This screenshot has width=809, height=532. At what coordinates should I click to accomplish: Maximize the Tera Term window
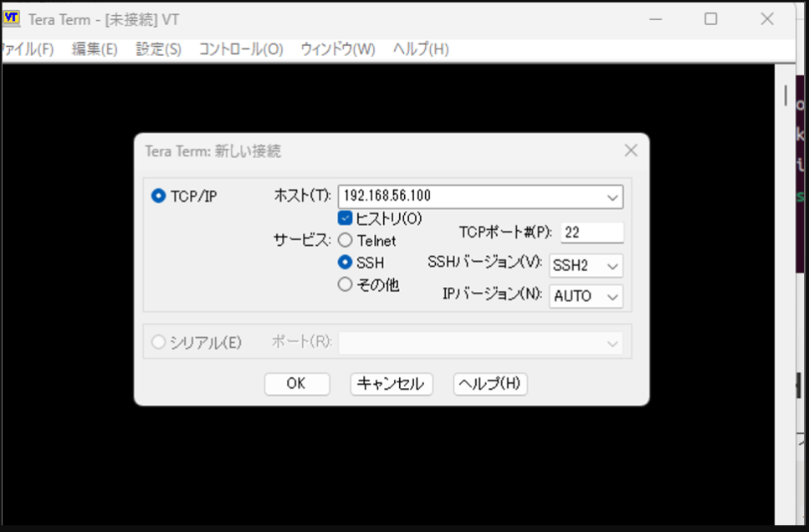click(x=710, y=19)
